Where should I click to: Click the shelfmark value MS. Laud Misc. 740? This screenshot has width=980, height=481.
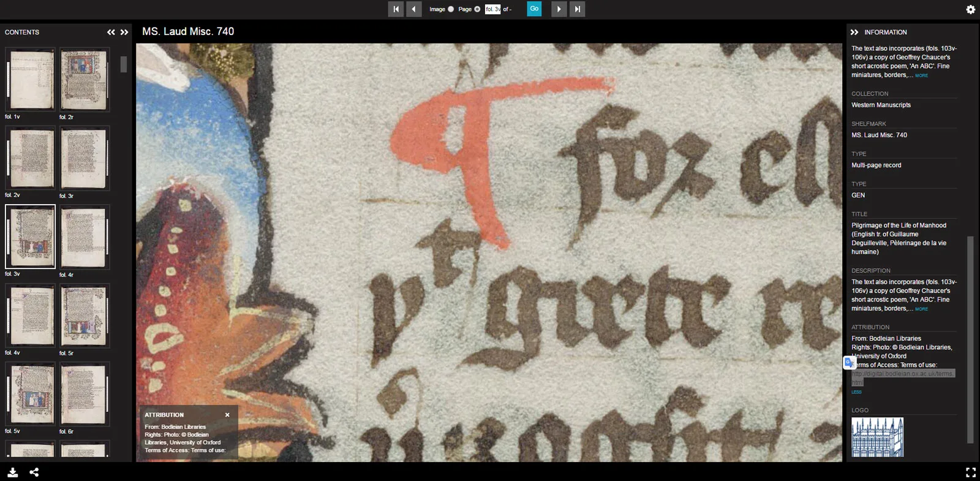[x=879, y=135]
